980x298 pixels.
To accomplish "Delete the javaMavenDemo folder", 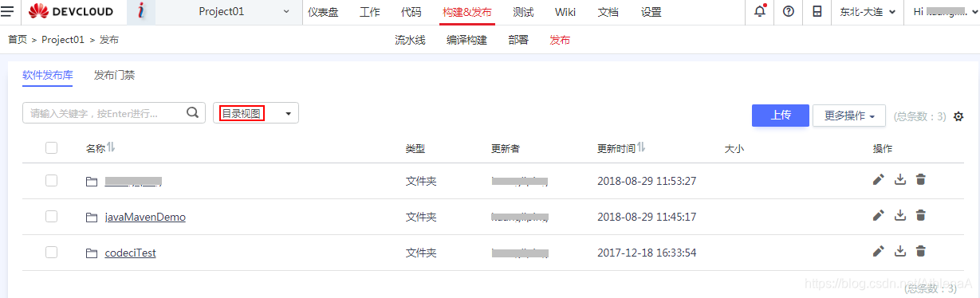I will (x=921, y=215).
